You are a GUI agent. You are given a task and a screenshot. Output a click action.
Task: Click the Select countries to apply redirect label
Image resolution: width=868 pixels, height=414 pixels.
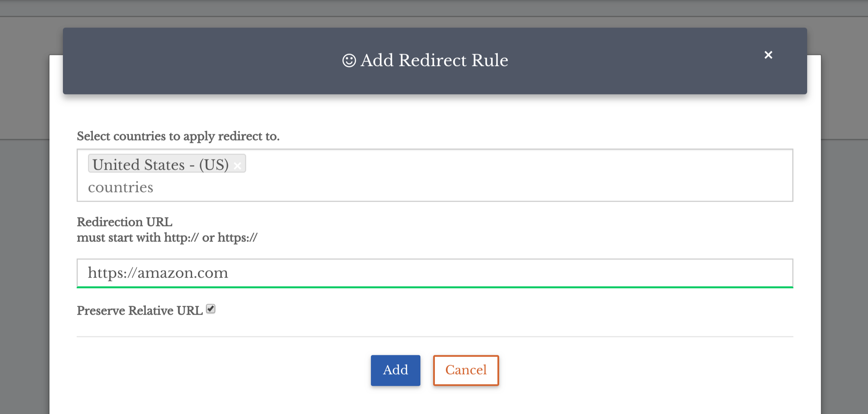coord(178,136)
